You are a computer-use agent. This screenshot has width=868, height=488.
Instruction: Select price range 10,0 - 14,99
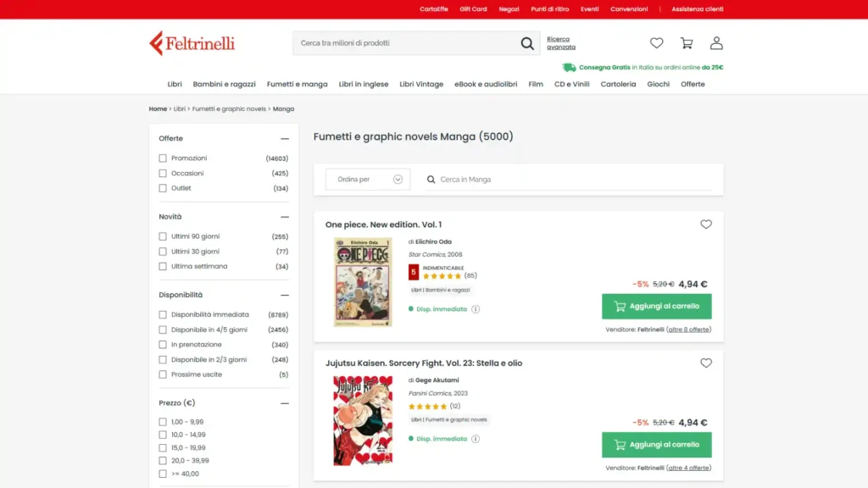163,435
